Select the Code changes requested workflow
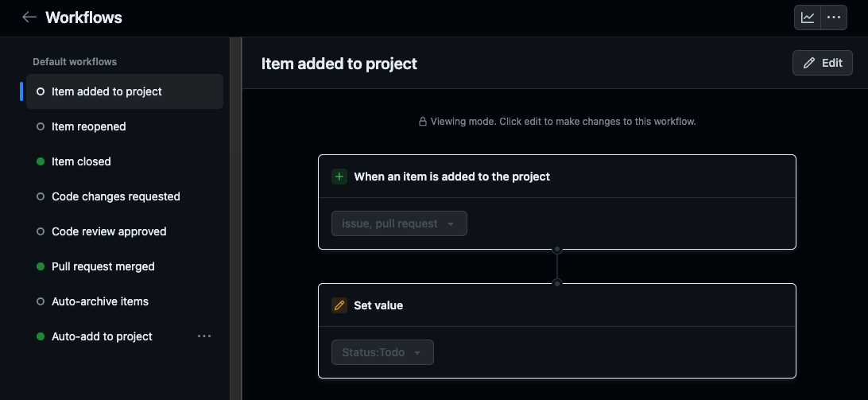 pos(125,196)
